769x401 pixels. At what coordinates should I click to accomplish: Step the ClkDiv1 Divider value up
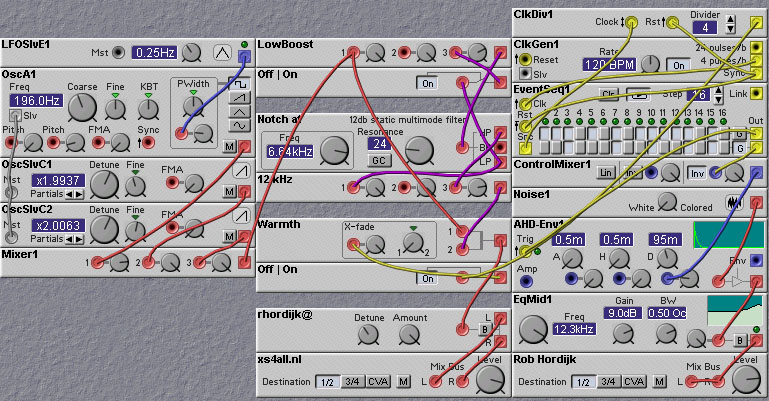730,20
